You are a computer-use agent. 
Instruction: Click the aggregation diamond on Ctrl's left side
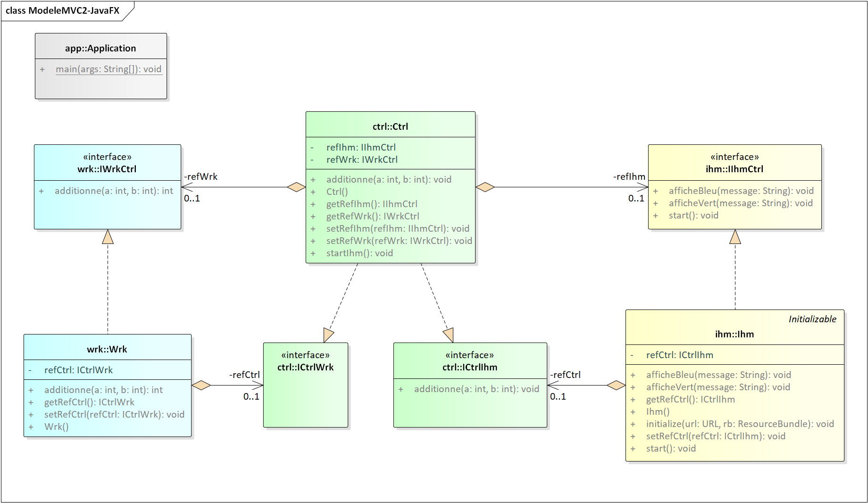pyautogui.click(x=296, y=187)
